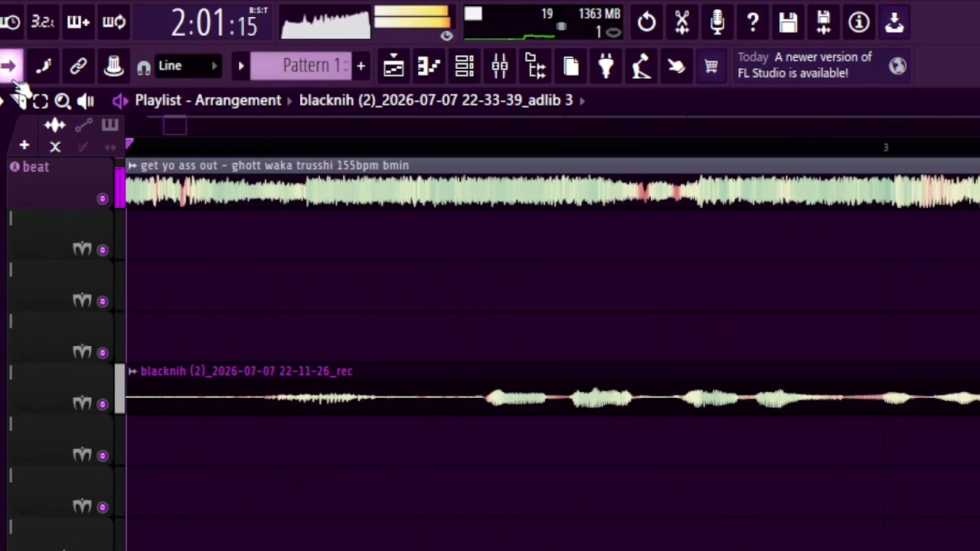Click the Playlist - Arrangement breadcrumb
The width and height of the screenshot is (980, 551).
pyautogui.click(x=208, y=100)
